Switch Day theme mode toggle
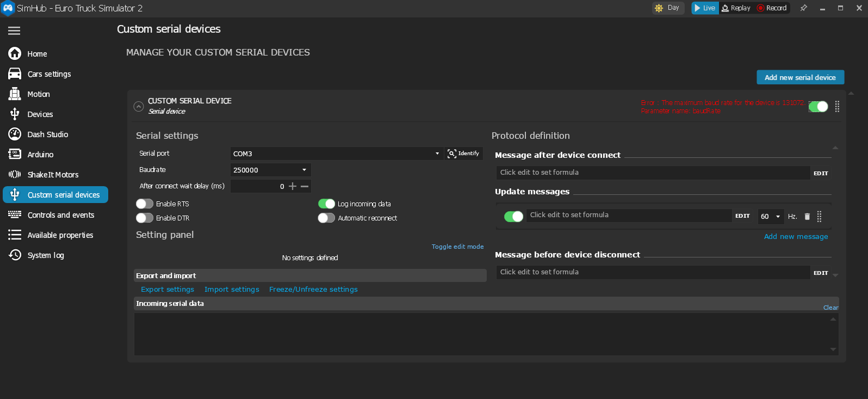This screenshot has width=868, height=399. click(668, 8)
